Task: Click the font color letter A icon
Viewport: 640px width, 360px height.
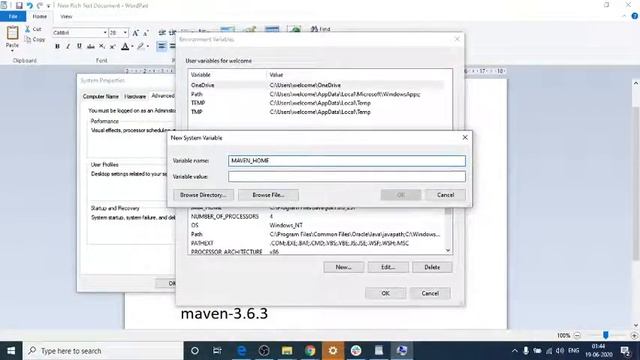Action: [125, 47]
